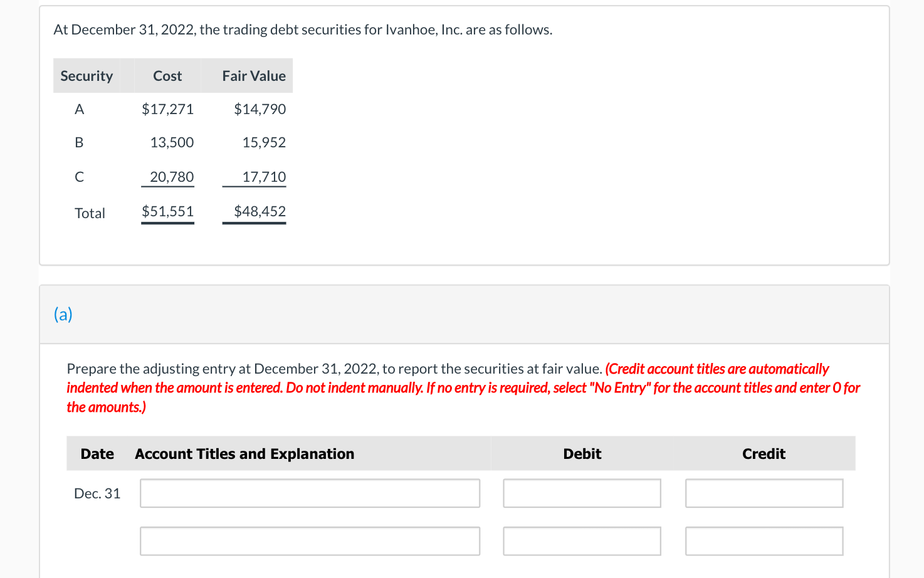This screenshot has width=924, height=578.
Task: Click the Account Titles and Explanation header
Action: pyautogui.click(x=244, y=454)
